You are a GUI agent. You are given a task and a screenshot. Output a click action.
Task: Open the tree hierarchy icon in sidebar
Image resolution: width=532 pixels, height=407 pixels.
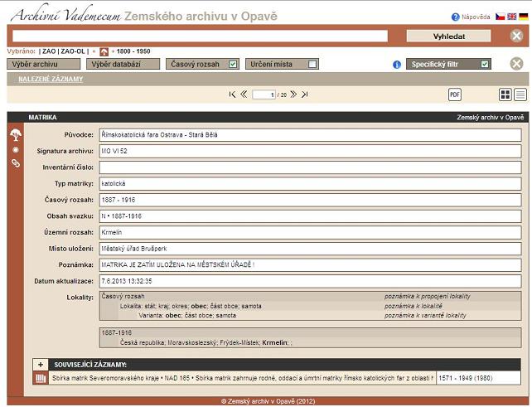point(16,134)
